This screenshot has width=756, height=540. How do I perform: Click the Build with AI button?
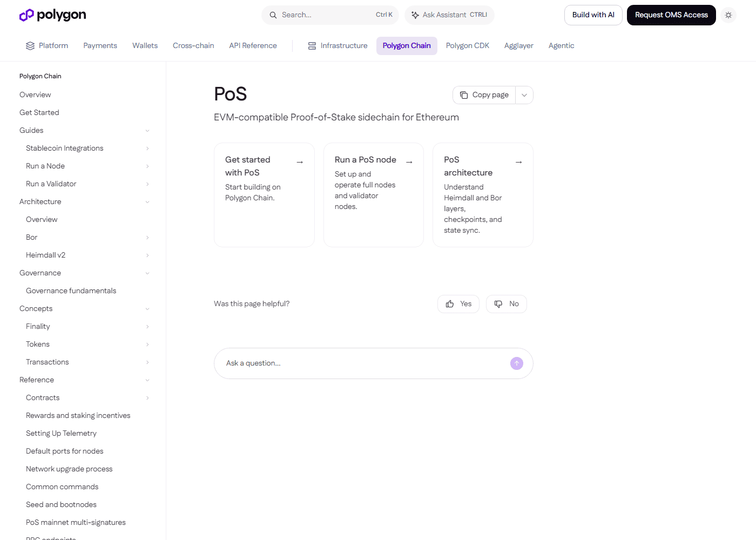[593, 15]
